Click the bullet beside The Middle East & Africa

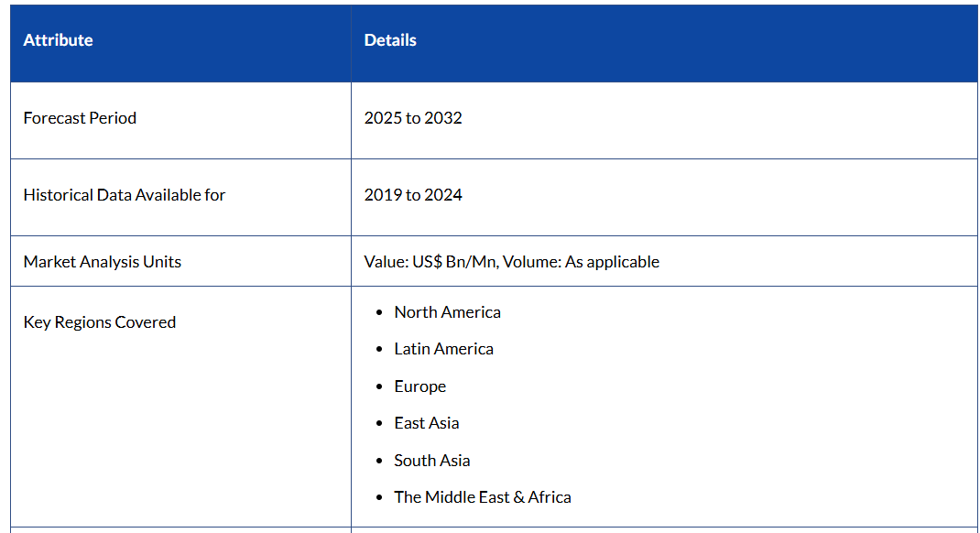click(x=380, y=498)
